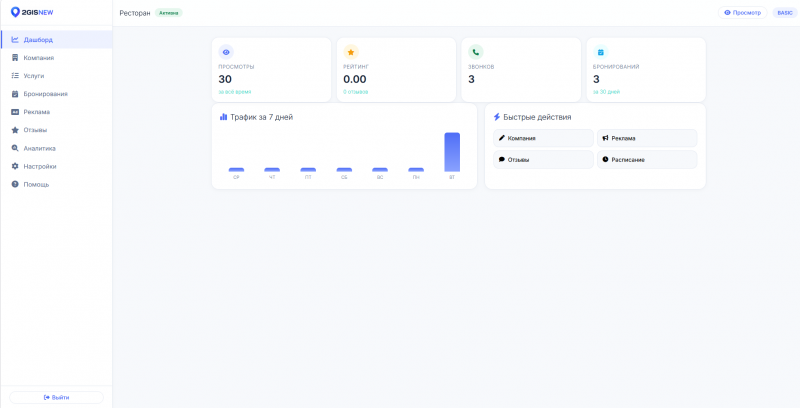Open the Расписание quick action clock button
800x408 pixels.
coord(647,160)
